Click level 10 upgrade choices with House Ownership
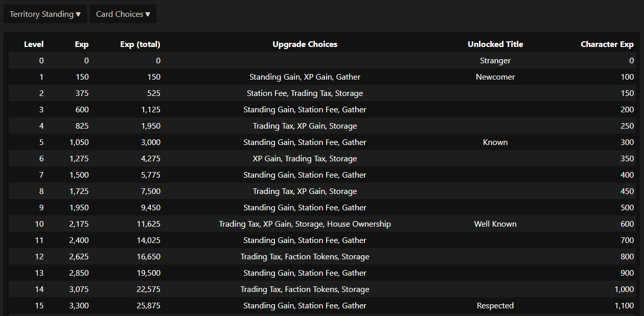Viewport: 644px width, 316px height. tap(305, 224)
